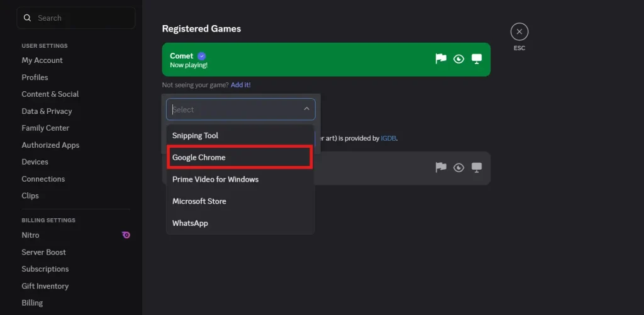Toggle eye visibility icon for Comet game
The height and width of the screenshot is (315, 644).
coord(459,59)
